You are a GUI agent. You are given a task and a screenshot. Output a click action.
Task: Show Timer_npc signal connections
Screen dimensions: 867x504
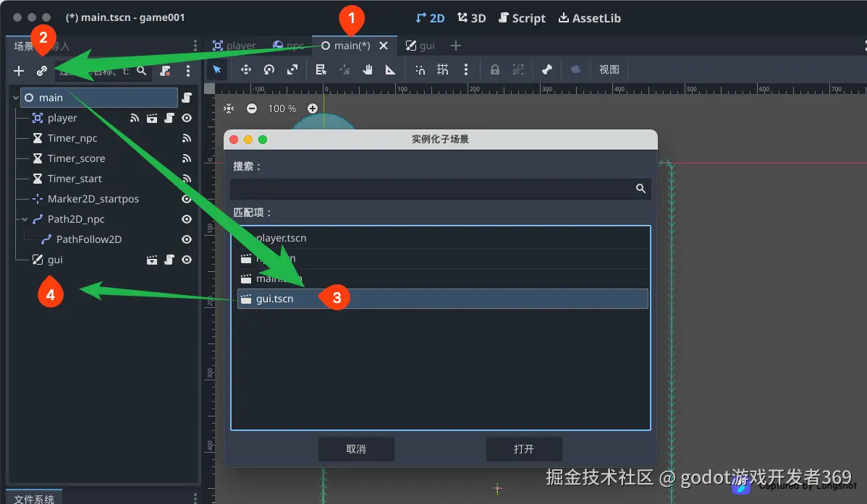[x=187, y=138]
